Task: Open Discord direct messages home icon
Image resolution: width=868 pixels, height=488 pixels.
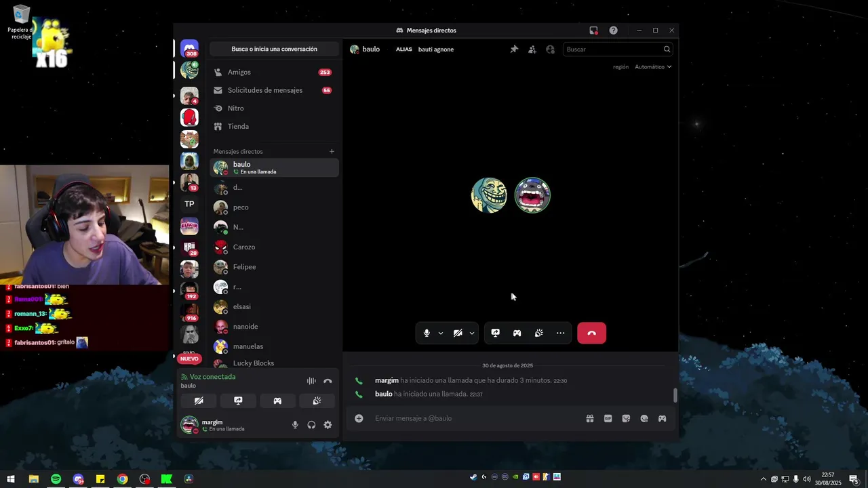Action: [189, 47]
